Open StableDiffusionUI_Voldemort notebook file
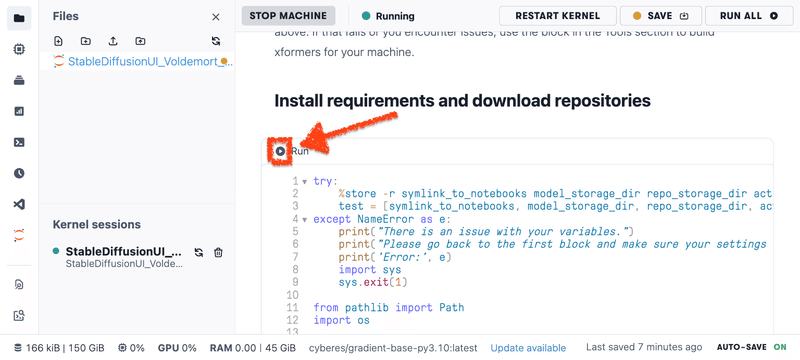The image size is (800, 360). [x=137, y=61]
